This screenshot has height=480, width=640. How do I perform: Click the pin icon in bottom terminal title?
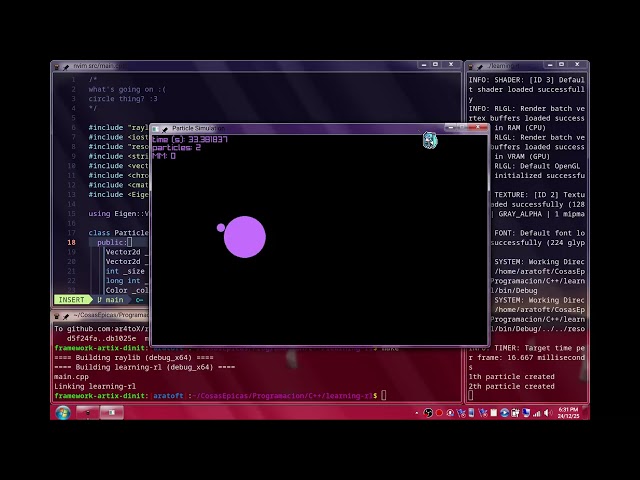[x=66, y=316]
